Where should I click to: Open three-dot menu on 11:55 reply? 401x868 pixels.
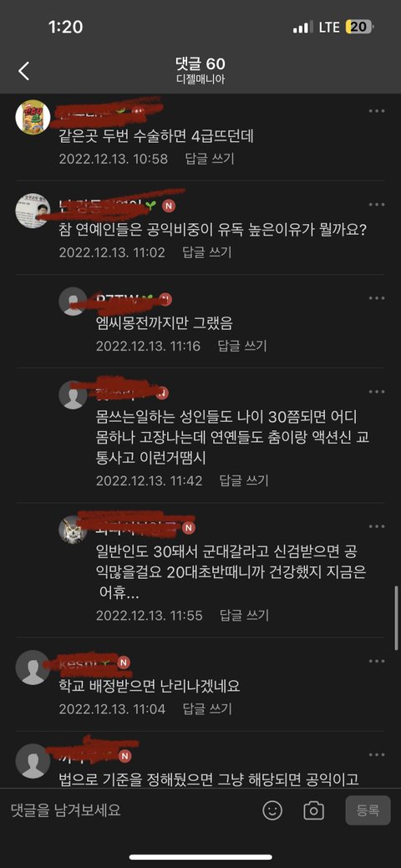pyautogui.click(x=377, y=526)
